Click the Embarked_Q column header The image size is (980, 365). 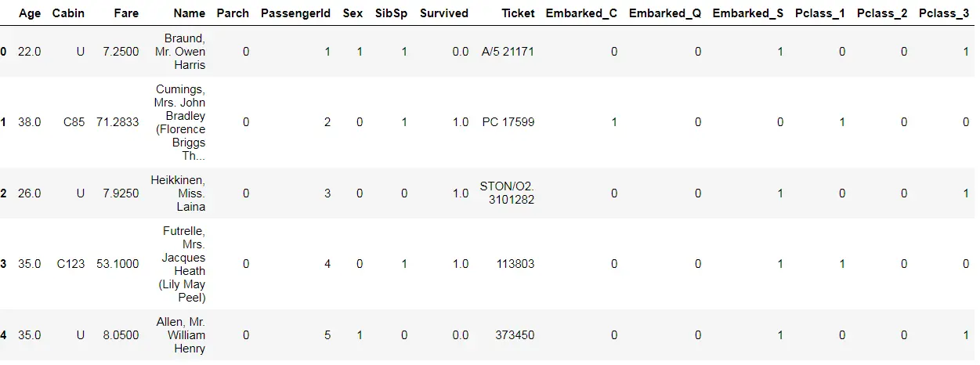tap(665, 13)
